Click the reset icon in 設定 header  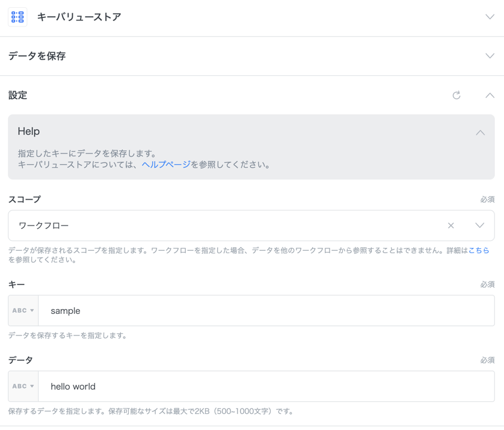point(456,95)
